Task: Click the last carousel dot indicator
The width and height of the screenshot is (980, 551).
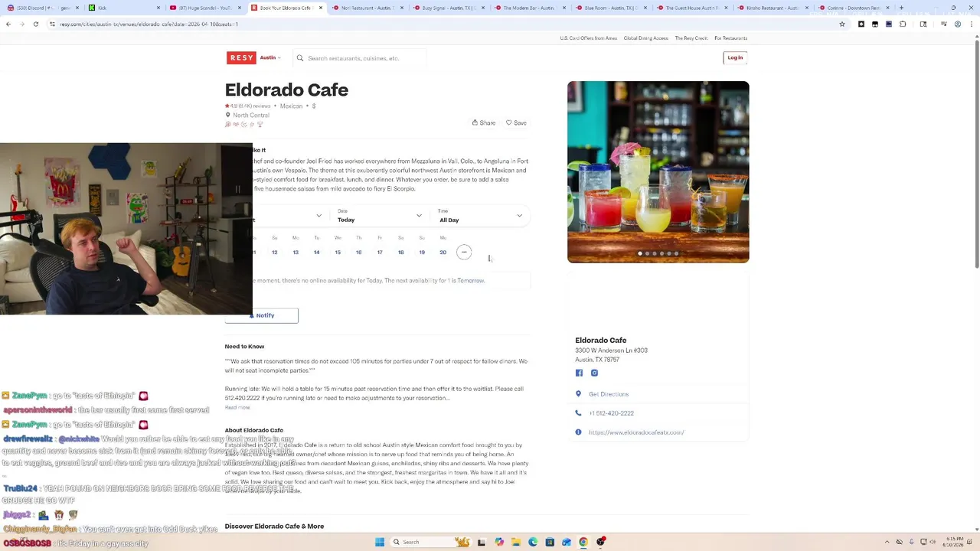Action: (x=676, y=253)
